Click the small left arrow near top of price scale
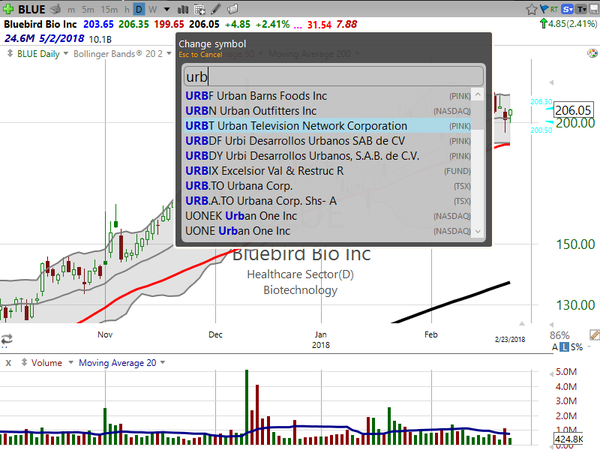The height and width of the screenshot is (450, 600). click(x=551, y=82)
